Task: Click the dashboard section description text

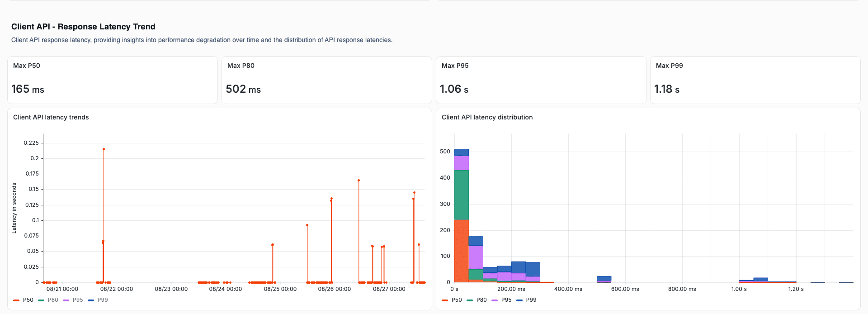Action: coord(202,40)
